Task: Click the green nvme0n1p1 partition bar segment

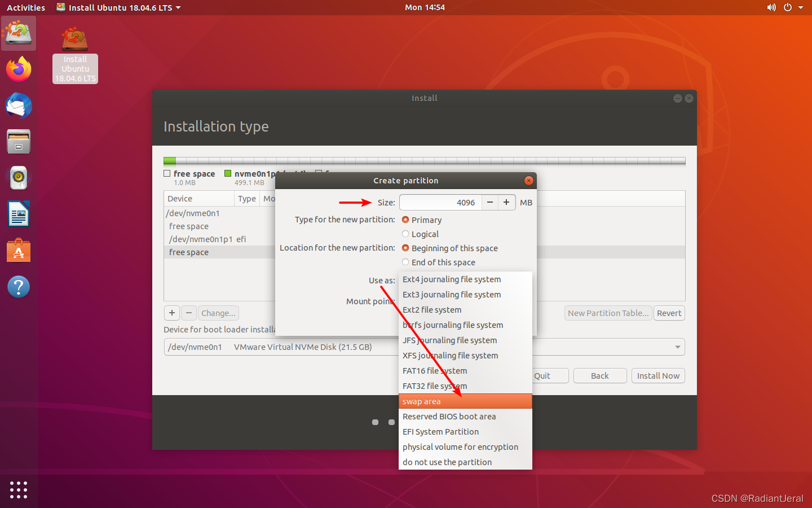Action: point(170,161)
